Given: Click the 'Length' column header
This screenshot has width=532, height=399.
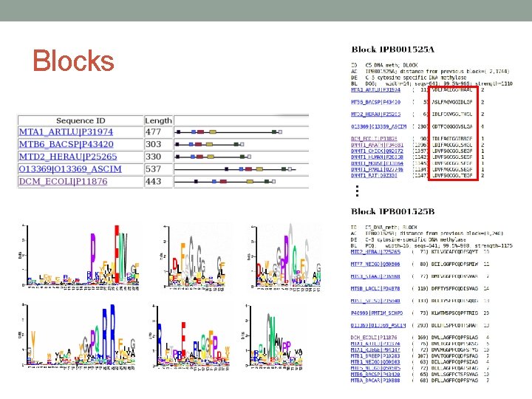Looking at the screenshot, I should [158, 120].
